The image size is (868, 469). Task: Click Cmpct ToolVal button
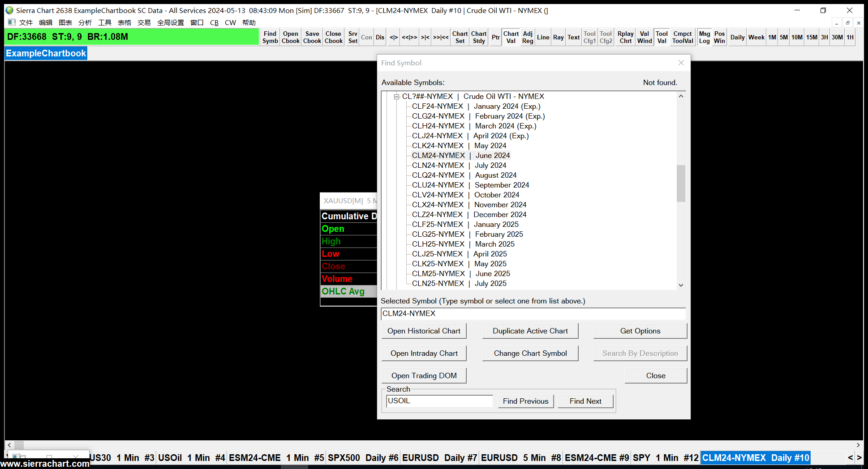coord(683,37)
